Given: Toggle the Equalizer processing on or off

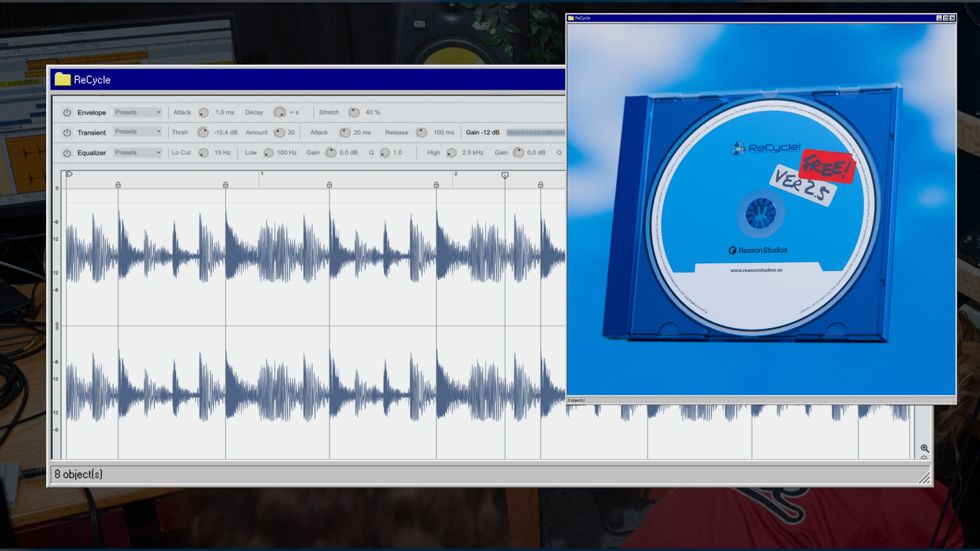Looking at the screenshot, I should (x=67, y=152).
